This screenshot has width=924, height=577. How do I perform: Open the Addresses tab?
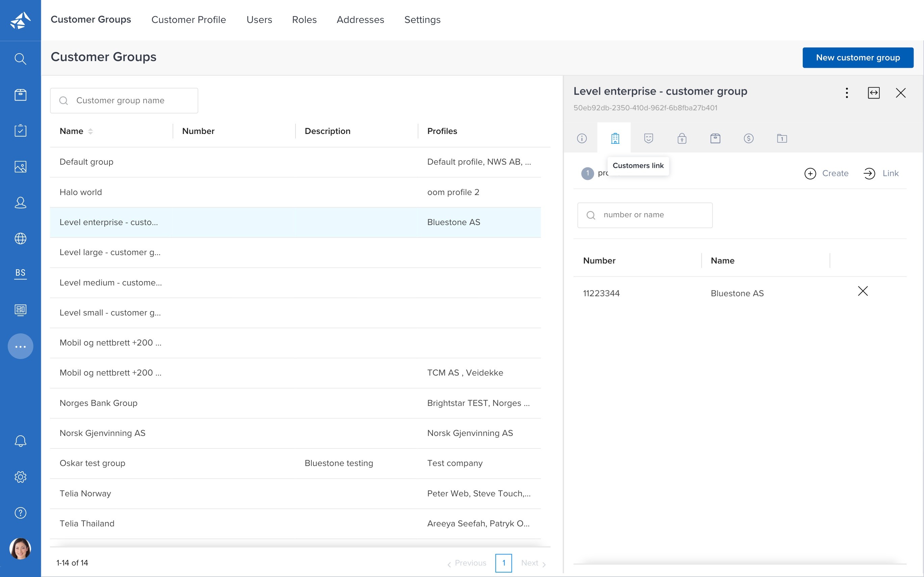tap(360, 20)
